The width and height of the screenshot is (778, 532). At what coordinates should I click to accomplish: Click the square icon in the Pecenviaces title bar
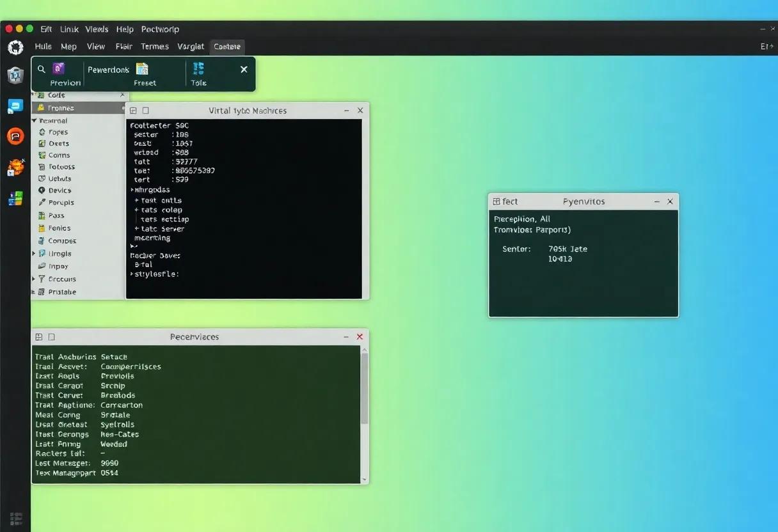point(51,337)
